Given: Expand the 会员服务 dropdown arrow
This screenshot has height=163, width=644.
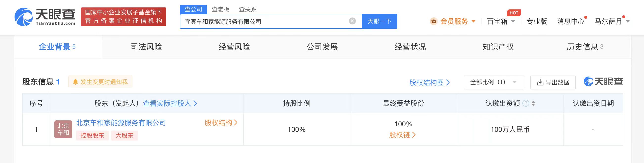Looking at the screenshot, I should [473, 21].
